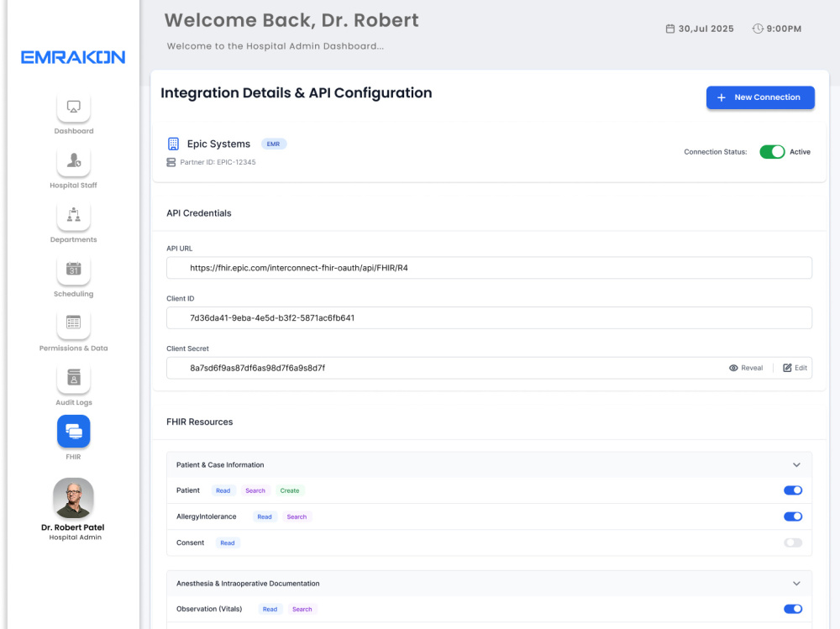This screenshot has height=629, width=840.
Task: Click the Consent Read tag
Action: [228, 543]
